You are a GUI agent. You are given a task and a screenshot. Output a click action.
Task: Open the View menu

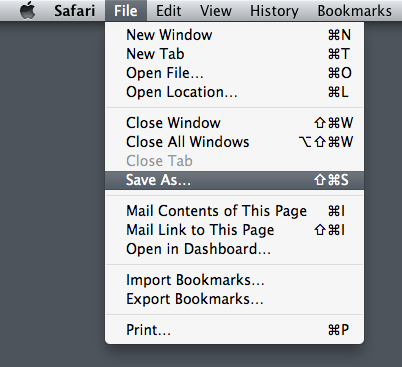pos(216,11)
